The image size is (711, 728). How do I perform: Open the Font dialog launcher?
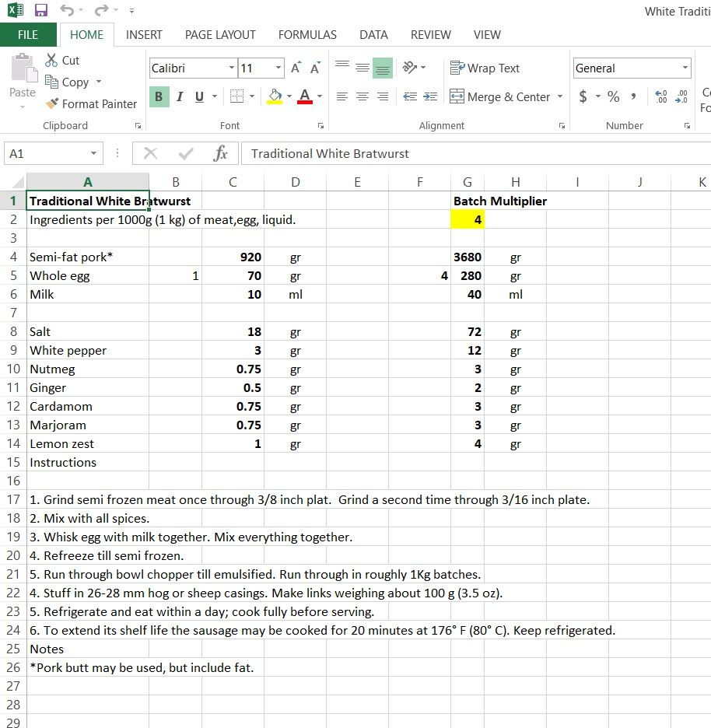click(320, 125)
